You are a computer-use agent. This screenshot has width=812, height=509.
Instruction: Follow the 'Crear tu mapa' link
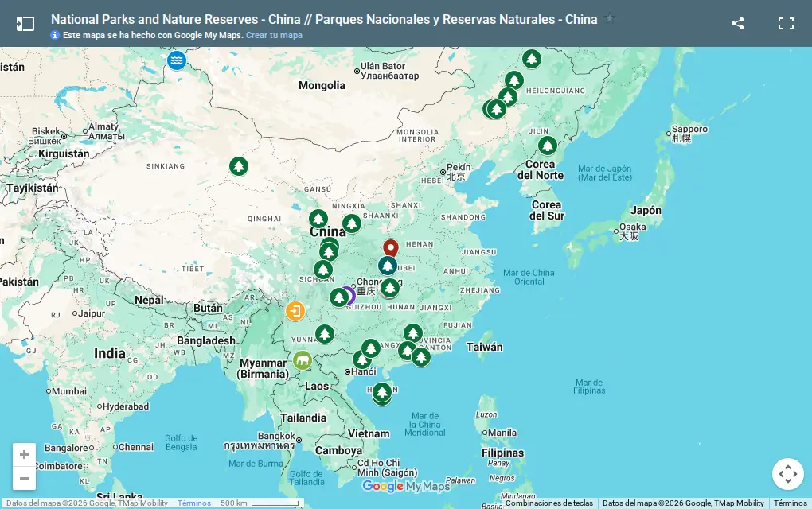274,35
